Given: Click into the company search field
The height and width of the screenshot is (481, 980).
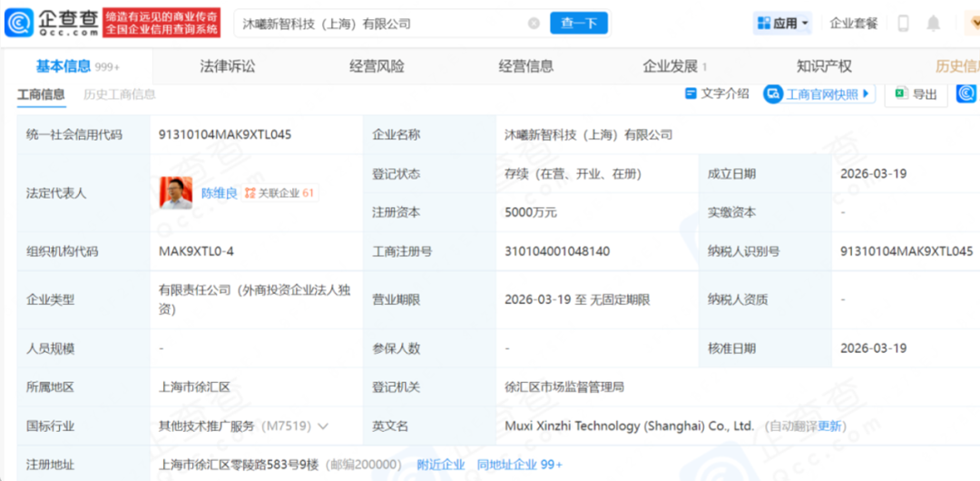Looking at the screenshot, I should pyautogui.click(x=381, y=24).
